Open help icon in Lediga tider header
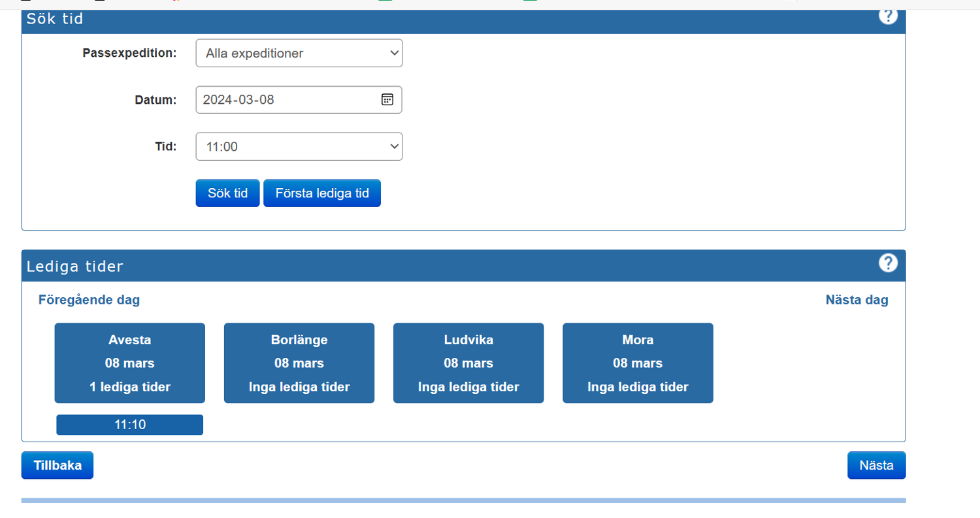Image resolution: width=980 pixels, height=518 pixels. 888,263
